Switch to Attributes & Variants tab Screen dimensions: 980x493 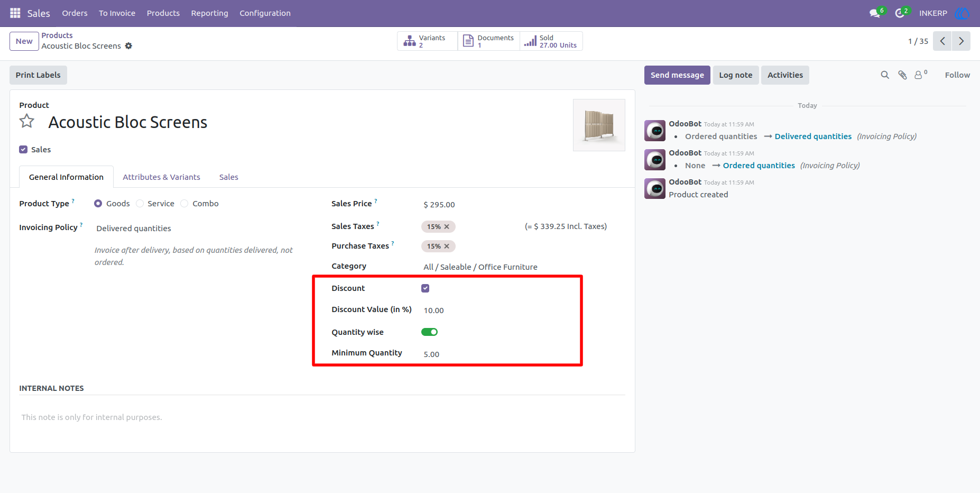pyautogui.click(x=161, y=177)
